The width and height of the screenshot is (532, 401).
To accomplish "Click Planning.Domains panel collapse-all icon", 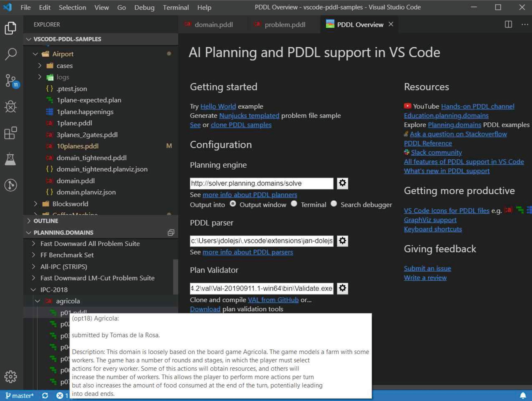I will click(x=171, y=233).
